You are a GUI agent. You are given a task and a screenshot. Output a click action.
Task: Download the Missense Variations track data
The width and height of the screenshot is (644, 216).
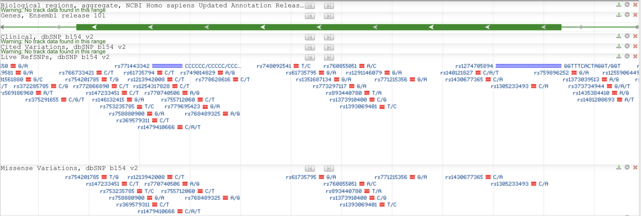click(618, 167)
